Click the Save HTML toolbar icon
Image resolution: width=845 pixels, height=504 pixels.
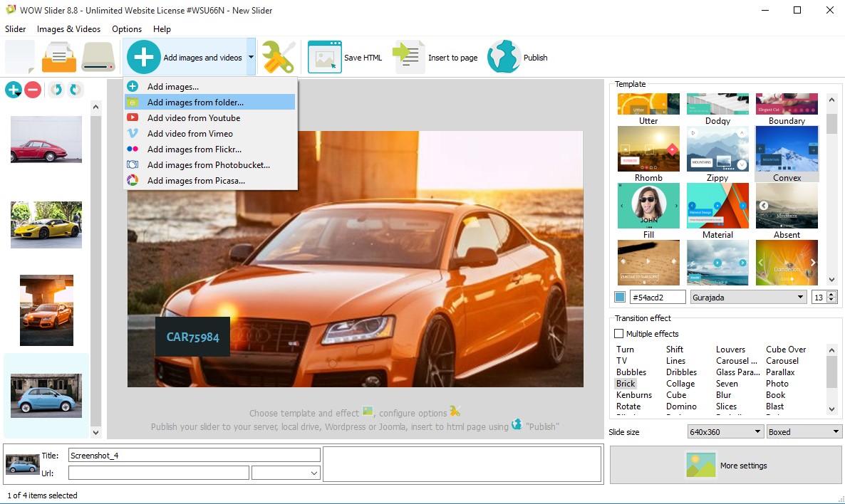[325, 57]
